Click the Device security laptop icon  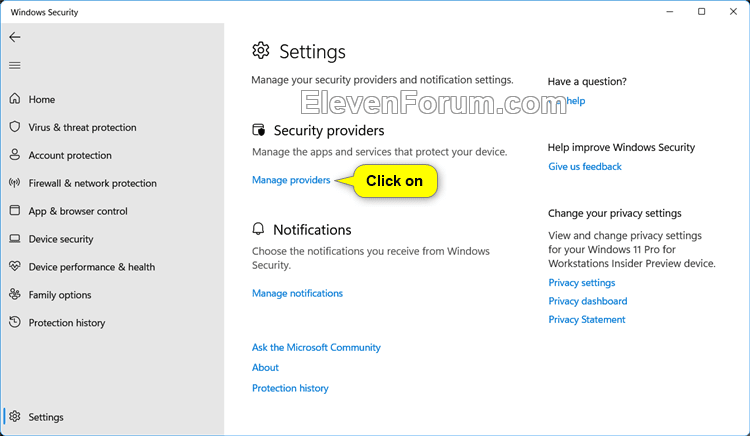pos(15,239)
